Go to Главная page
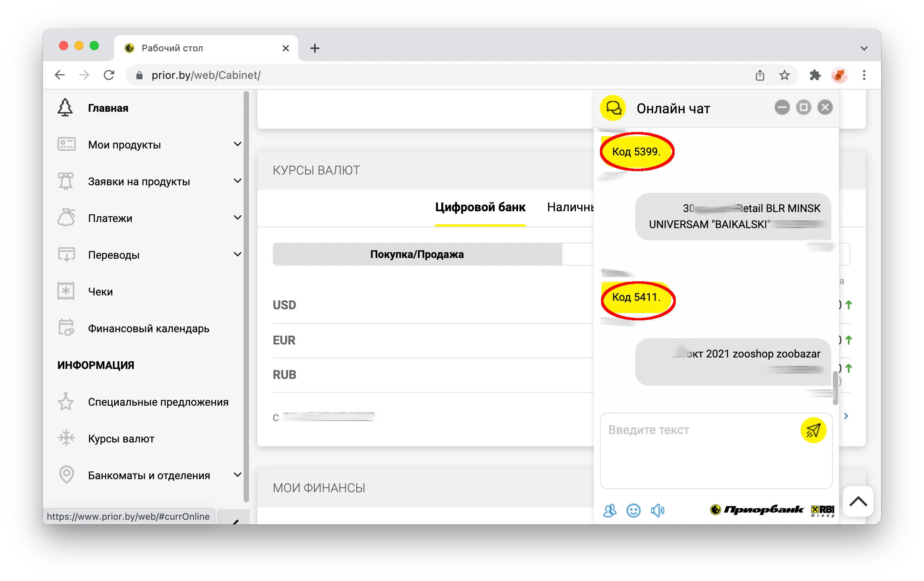 (108, 108)
